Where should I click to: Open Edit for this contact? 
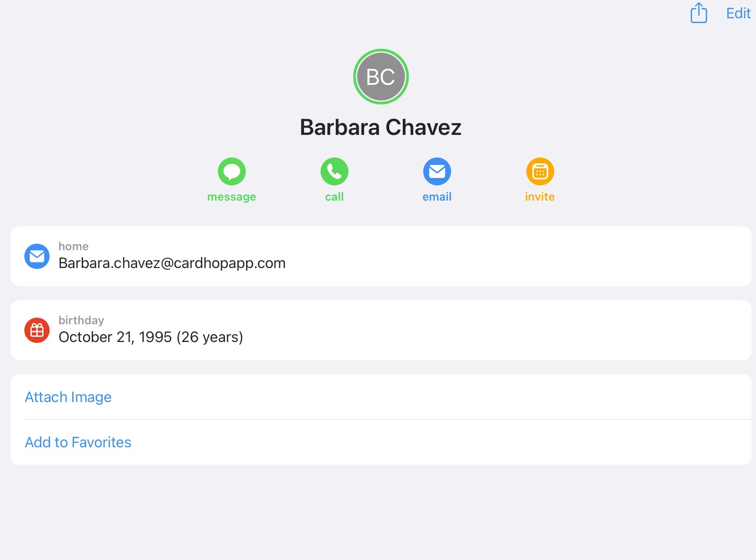738,13
